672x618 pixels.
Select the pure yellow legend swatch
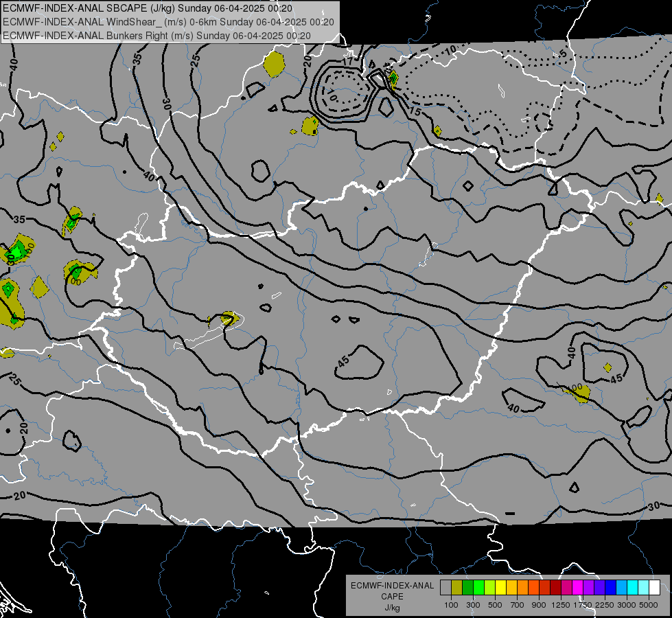(x=500, y=588)
